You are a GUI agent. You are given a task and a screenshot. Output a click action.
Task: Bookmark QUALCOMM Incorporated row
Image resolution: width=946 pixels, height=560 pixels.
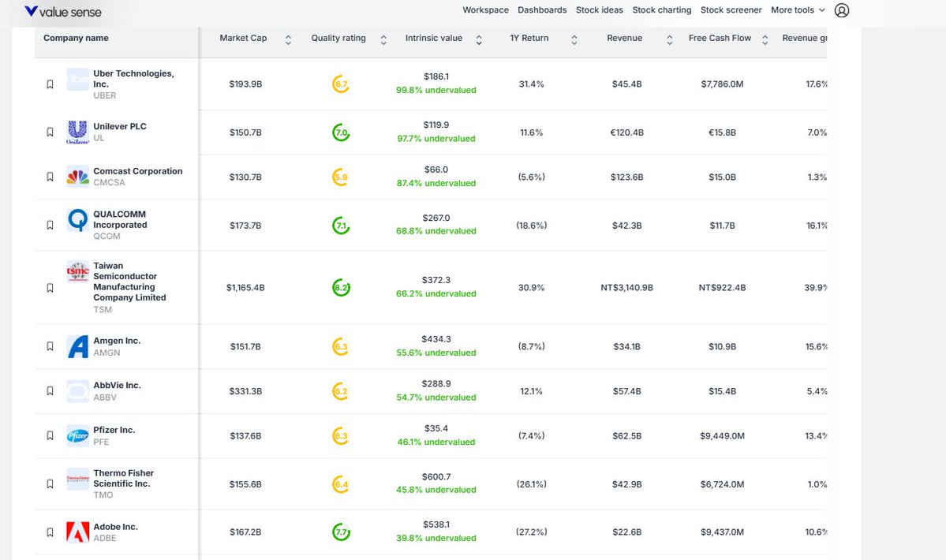50,225
